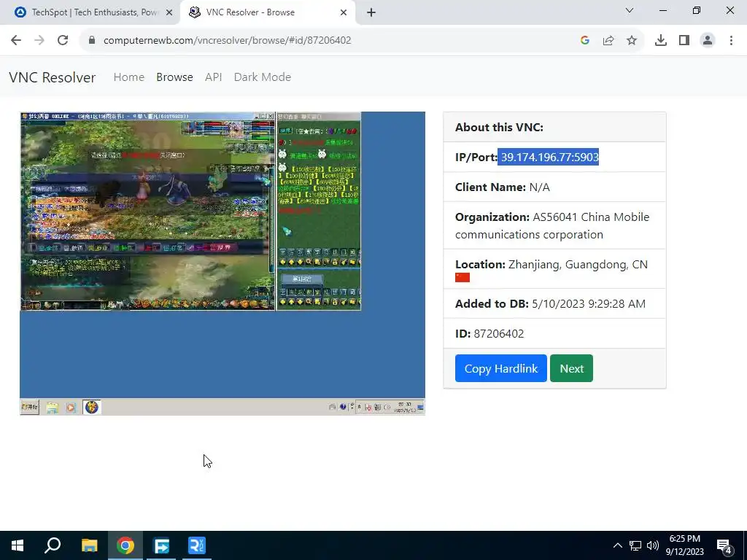Open File Explorer from the taskbar

click(89, 545)
